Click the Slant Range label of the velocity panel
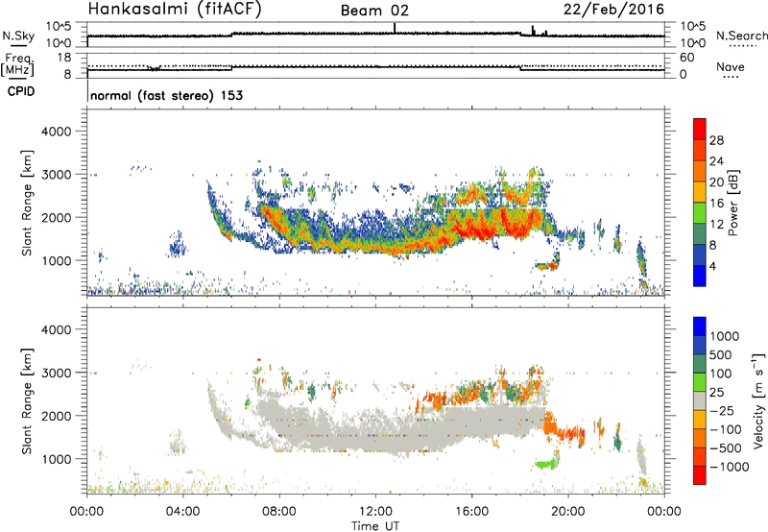The image size is (768, 532). tap(28, 401)
